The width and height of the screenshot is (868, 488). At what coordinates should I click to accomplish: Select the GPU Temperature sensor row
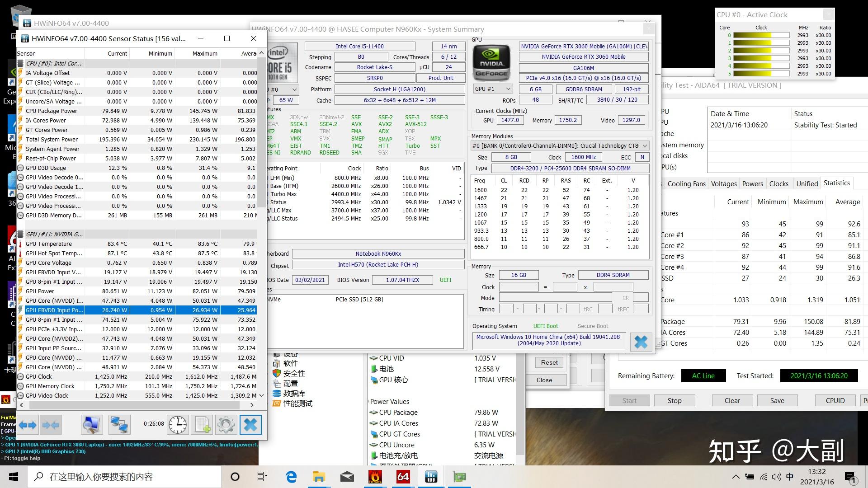[137, 244]
